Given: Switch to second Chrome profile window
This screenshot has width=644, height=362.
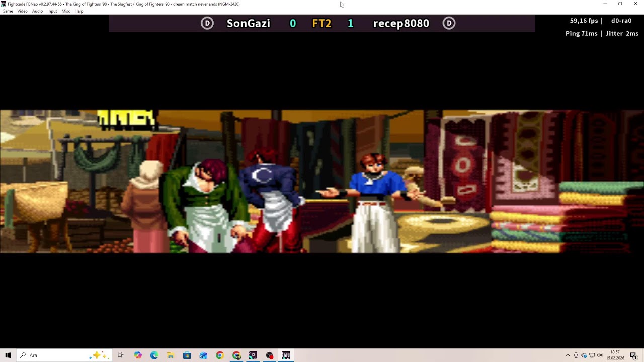Looking at the screenshot, I should click(236, 355).
